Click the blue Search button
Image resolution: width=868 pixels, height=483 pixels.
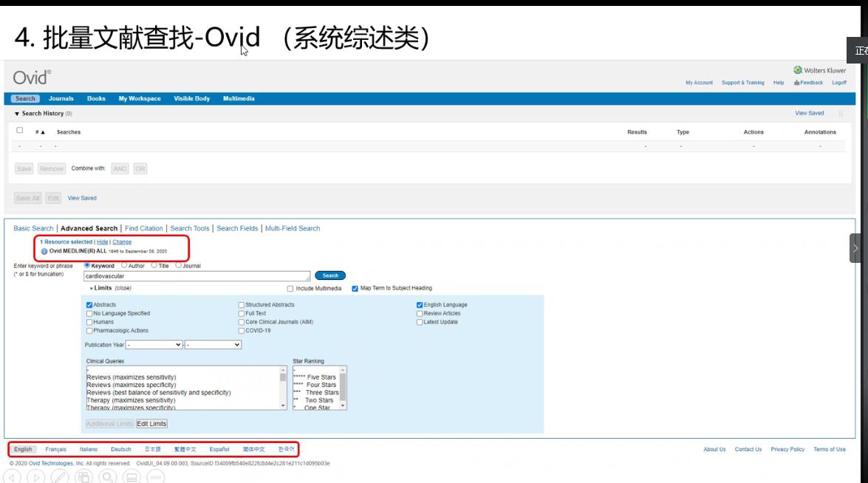(x=330, y=275)
